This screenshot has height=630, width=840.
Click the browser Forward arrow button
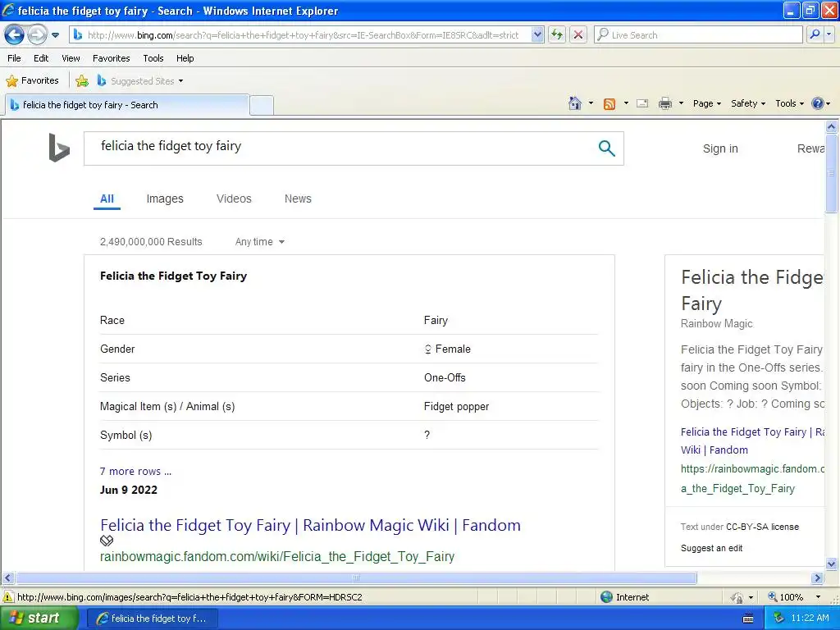tap(37, 35)
